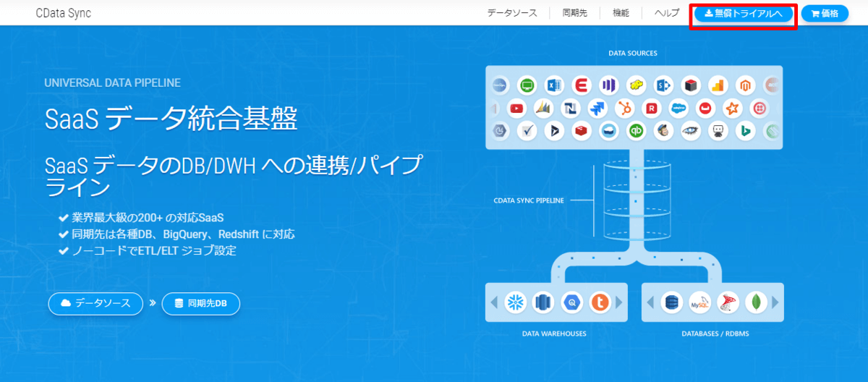Screen dimensions: 868x382
Task: Show next databases with right arrow
Action: [x=776, y=302]
